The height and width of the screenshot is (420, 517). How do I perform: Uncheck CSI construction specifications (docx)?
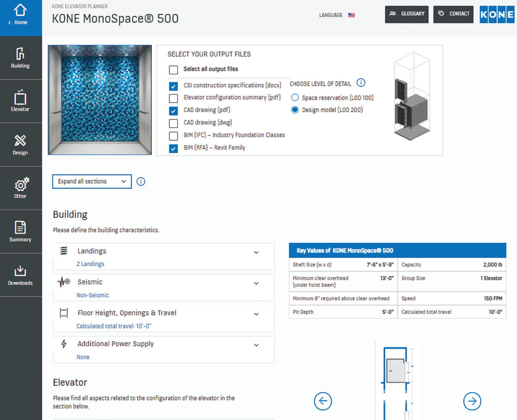[x=173, y=86]
